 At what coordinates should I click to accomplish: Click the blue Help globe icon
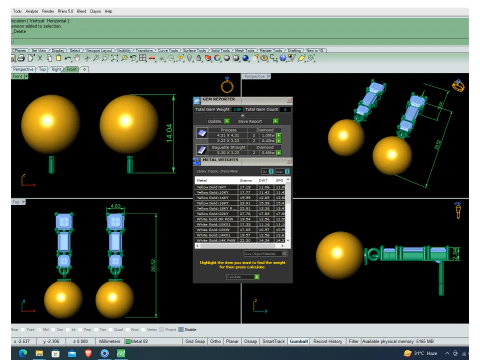pos(283,58)
